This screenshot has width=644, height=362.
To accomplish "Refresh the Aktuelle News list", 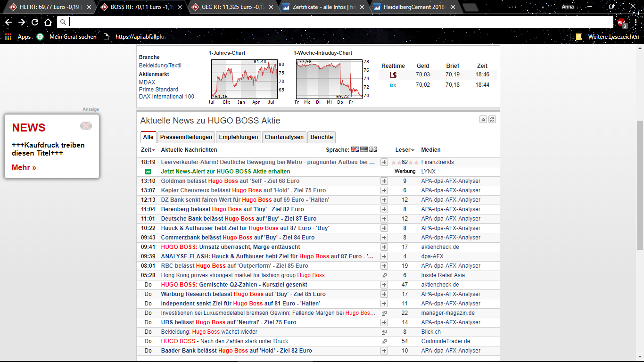I will [492, 119].
